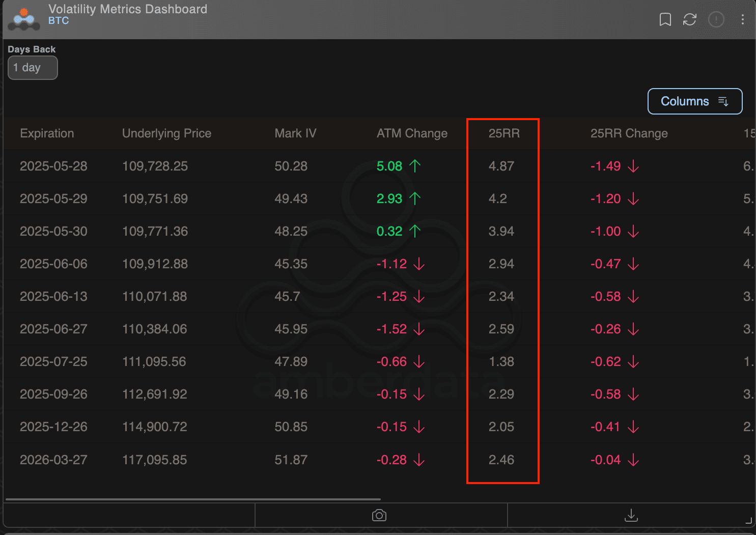Image resolution: width=756 pixels, height=535 pixels.
Task: Click underlying price 109,728.25
Action: coord(155,166)
